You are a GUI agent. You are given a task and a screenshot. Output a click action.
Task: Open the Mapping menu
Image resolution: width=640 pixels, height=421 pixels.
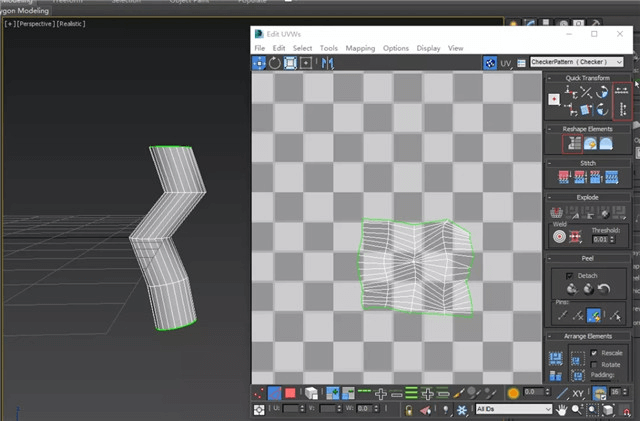360,48
